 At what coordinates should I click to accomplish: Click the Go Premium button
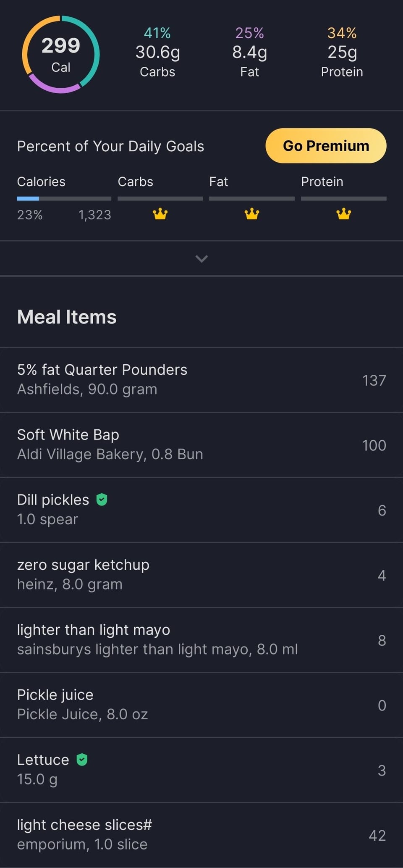[x=326, y=146]
